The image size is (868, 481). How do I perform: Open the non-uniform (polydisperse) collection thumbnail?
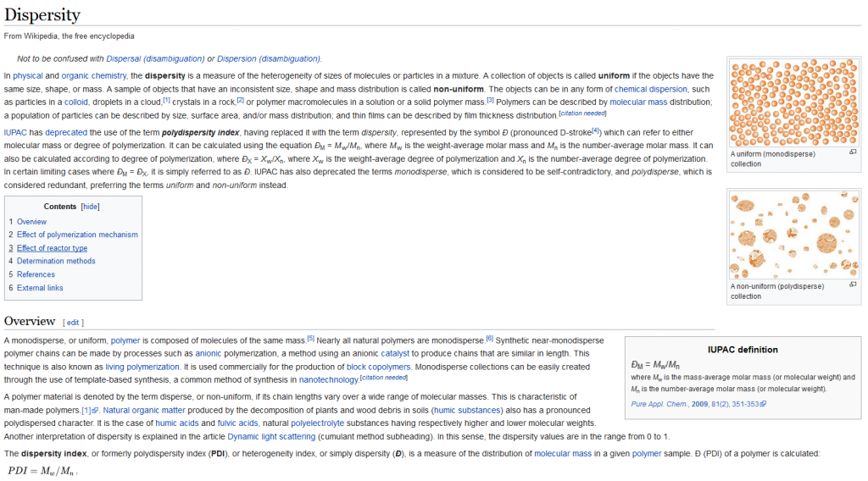pos(793,235)
